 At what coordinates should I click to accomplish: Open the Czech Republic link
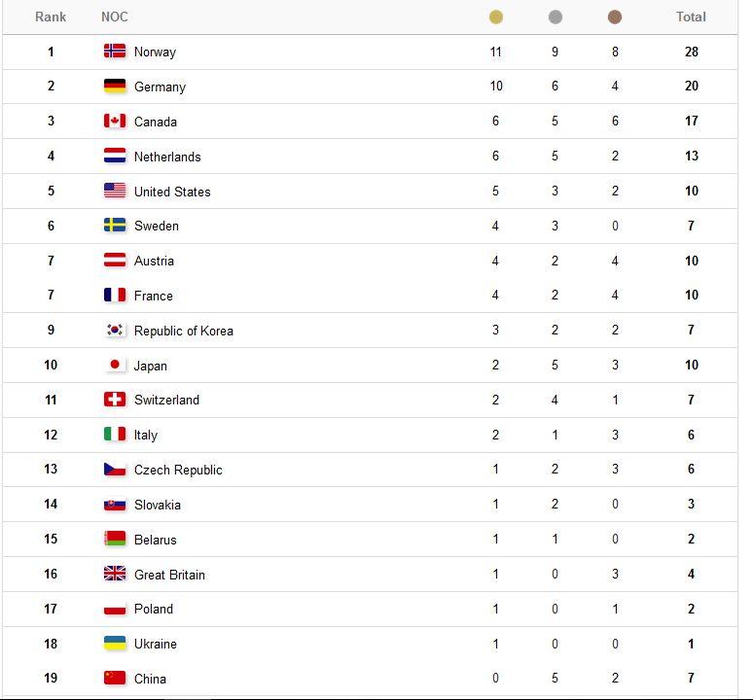click(178, 470)
